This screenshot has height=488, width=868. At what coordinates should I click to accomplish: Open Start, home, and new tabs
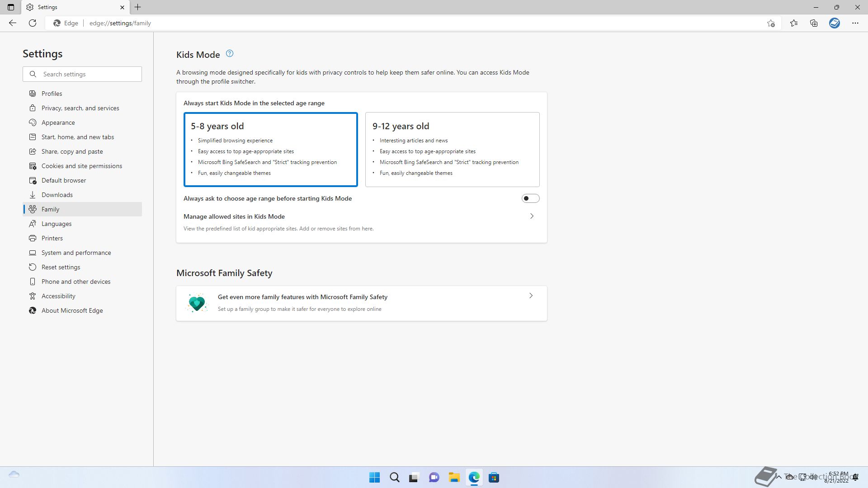click(82, 137)
